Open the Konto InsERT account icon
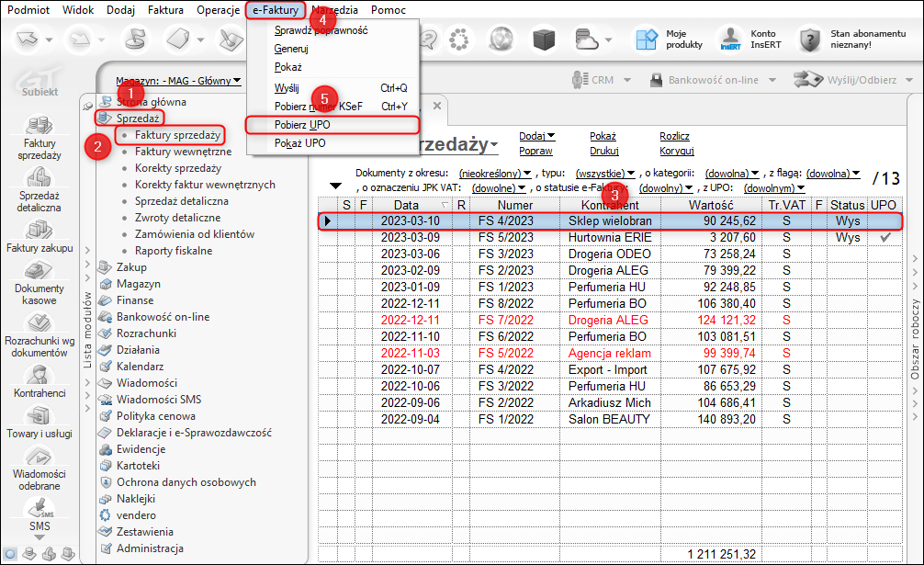Image resolution: width=924 pixels, height=565 pixels. [750, 40]
